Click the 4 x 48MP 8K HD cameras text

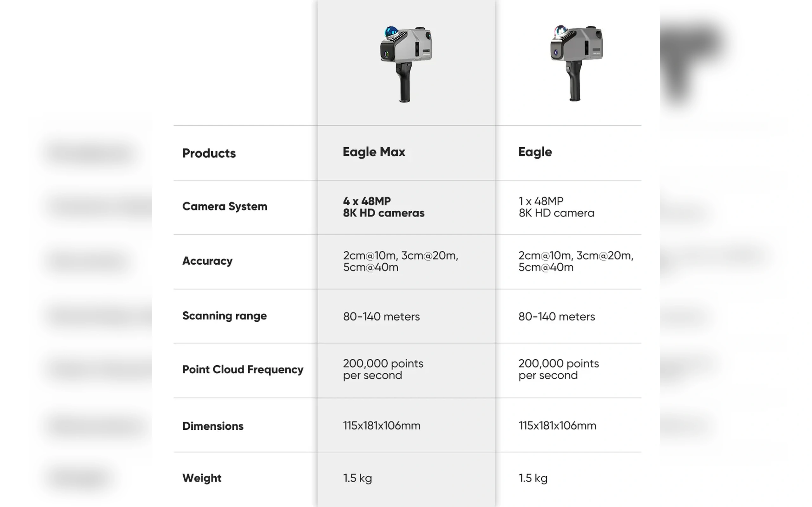(x=383, y=207)
